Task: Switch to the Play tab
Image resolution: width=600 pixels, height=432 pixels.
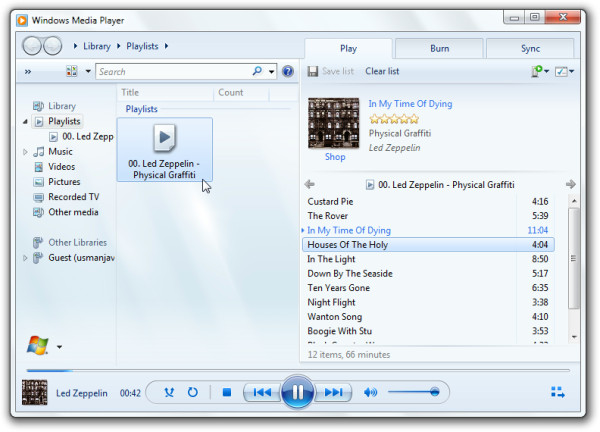Action: 348,49
